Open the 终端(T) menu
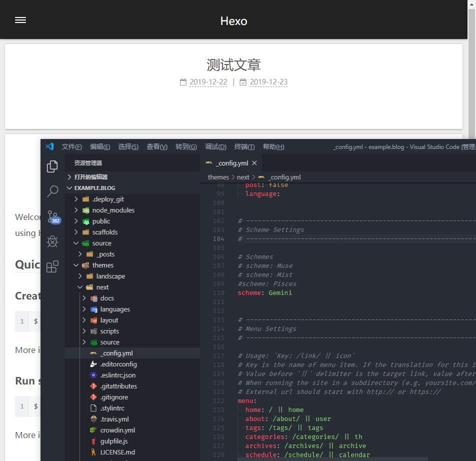 [244, 146]
